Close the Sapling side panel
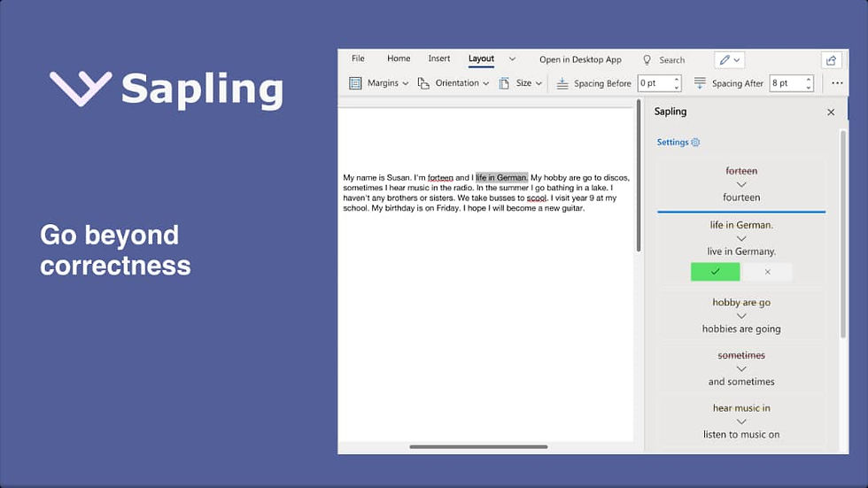 pos(831,112)
